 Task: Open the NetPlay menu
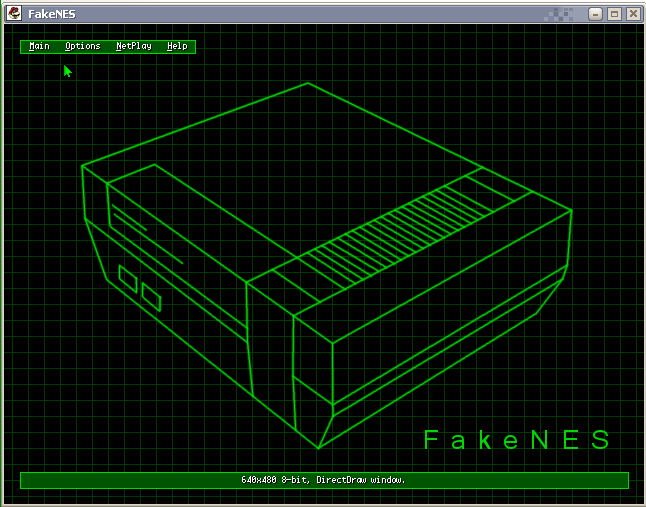pos(134,46)
